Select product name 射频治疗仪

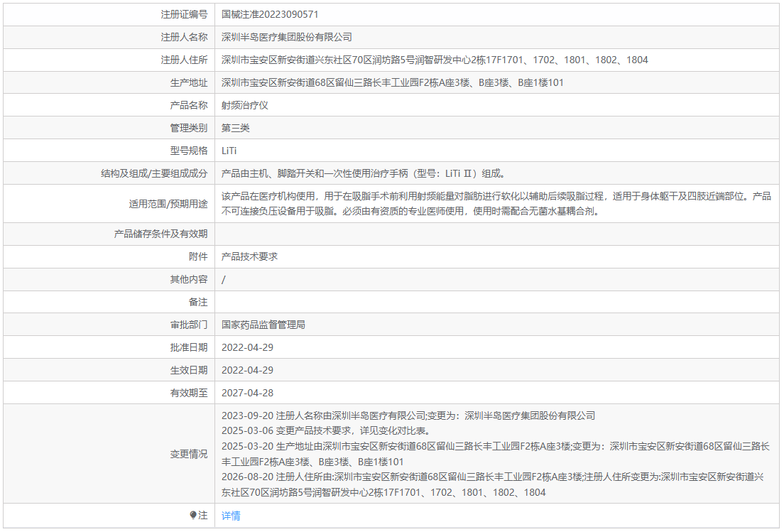click(x=245, y=106)
